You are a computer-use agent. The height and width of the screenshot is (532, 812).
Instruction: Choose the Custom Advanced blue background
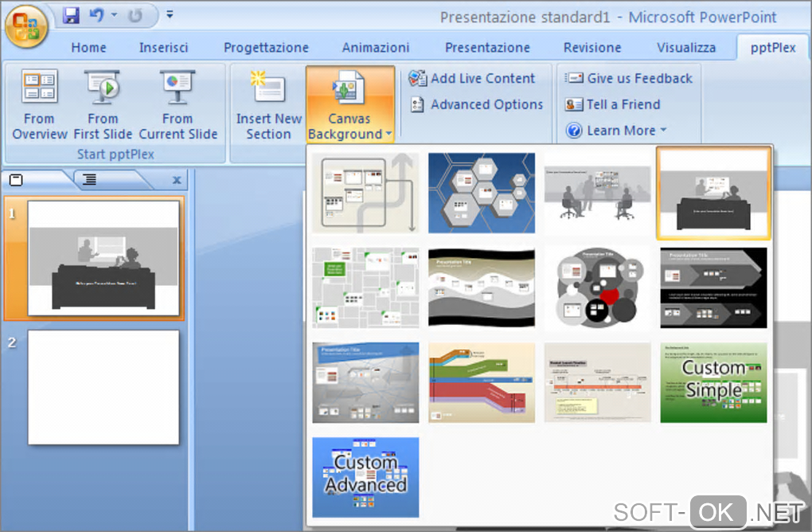(x=365, y=477)
